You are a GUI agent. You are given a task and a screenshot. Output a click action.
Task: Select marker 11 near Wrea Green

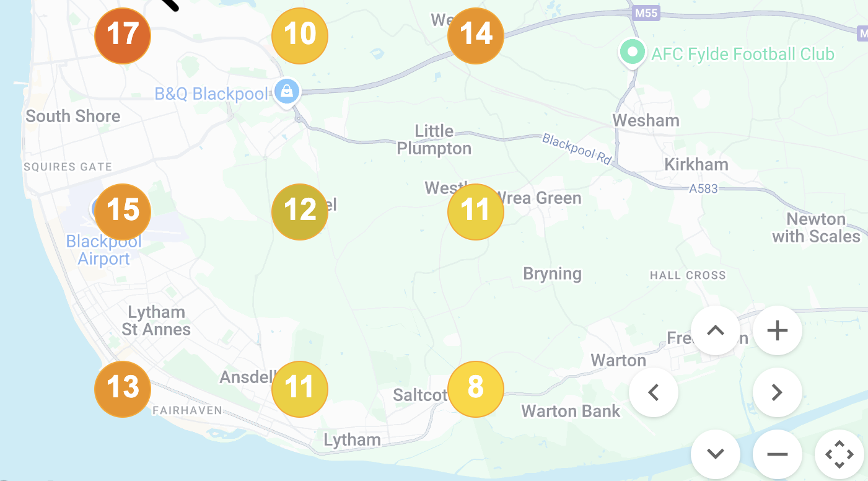coord(475,211)
